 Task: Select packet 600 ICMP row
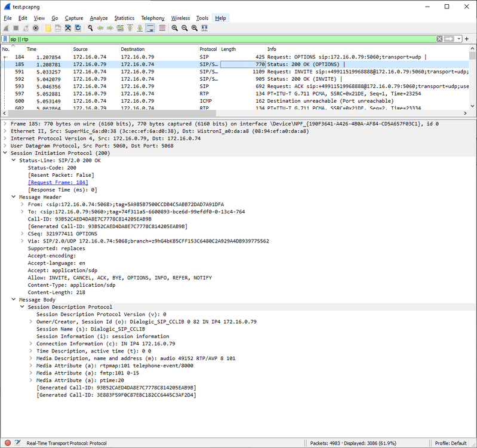[x=235, y=101]
